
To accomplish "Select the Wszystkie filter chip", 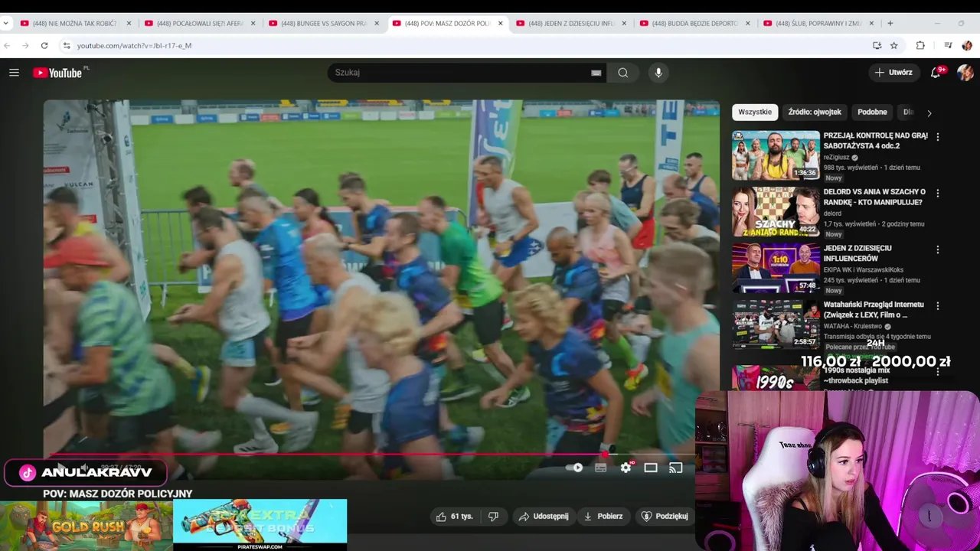I will [x=755, y=112].
